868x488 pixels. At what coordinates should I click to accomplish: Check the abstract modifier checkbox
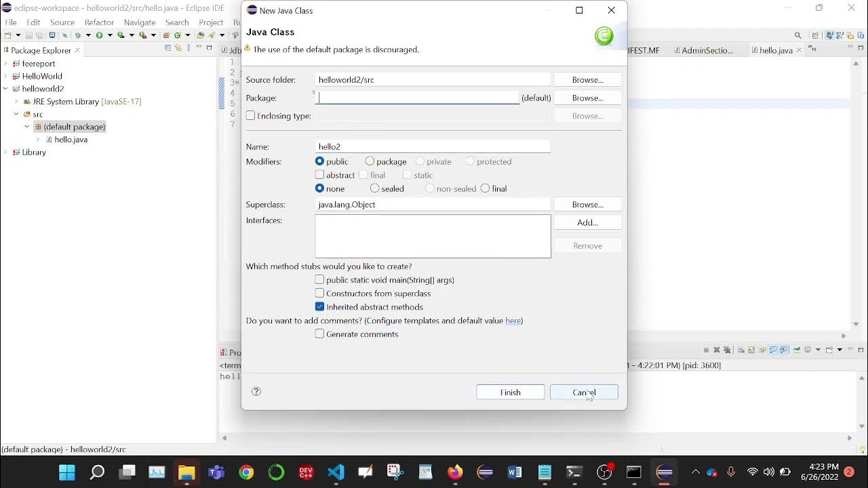click(x=320, y=175)
